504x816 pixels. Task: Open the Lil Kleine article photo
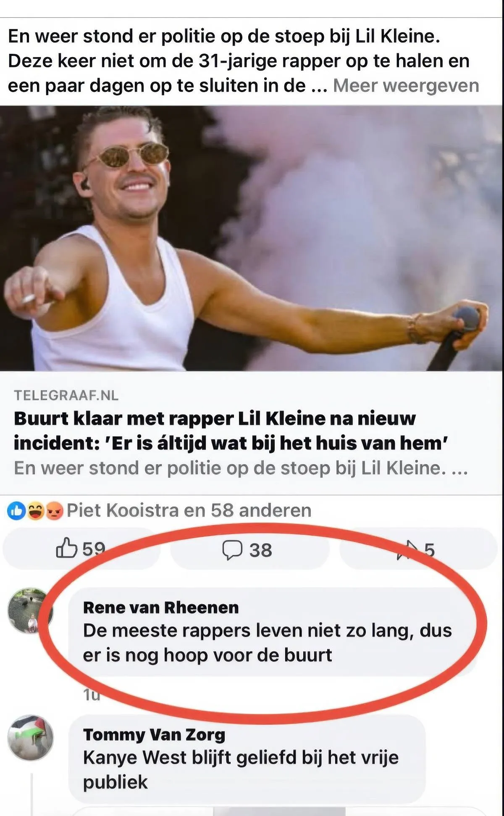coord(251,238)
